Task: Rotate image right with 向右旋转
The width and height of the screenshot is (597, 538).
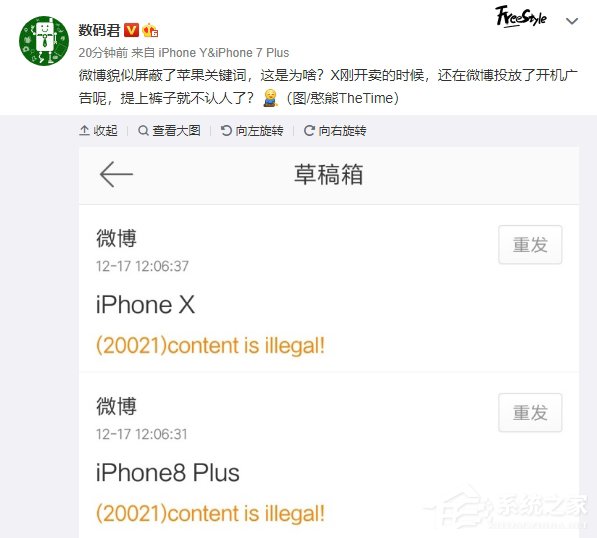Action: (x=335, y=131)
